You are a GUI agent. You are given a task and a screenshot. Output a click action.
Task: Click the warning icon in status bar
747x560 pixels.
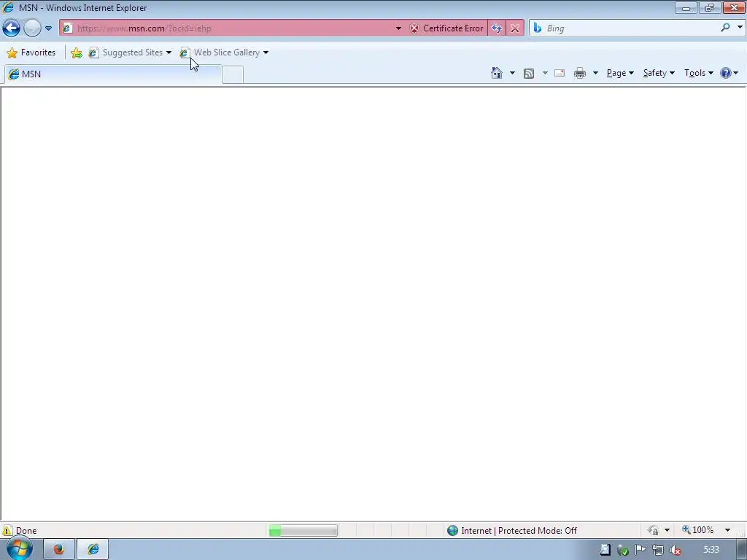point(7,531)
